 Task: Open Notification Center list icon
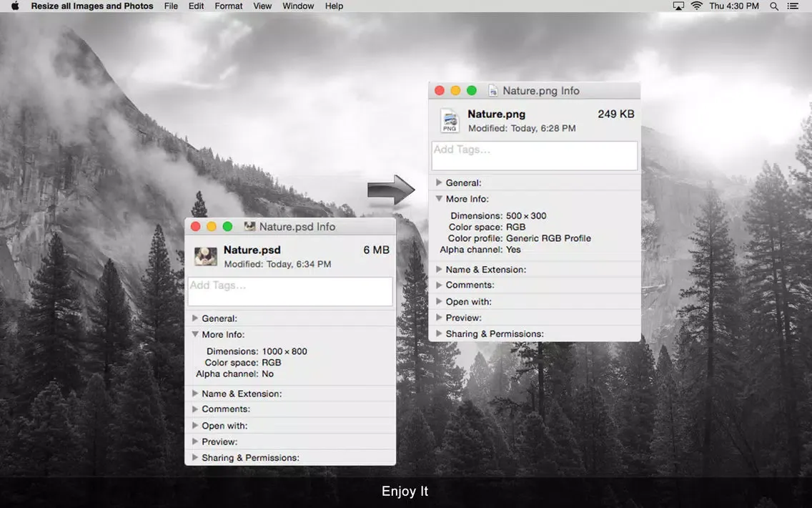point(792,6)
